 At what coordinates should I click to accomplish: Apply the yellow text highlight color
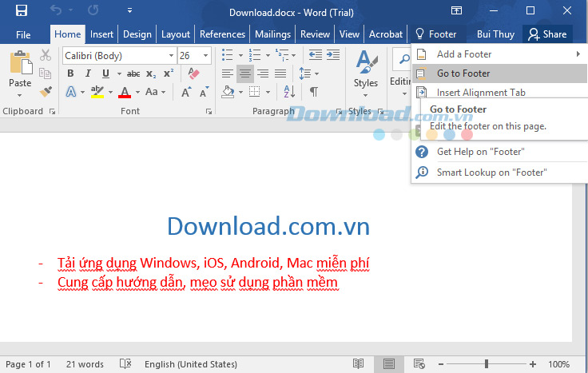tap(97, 92)
